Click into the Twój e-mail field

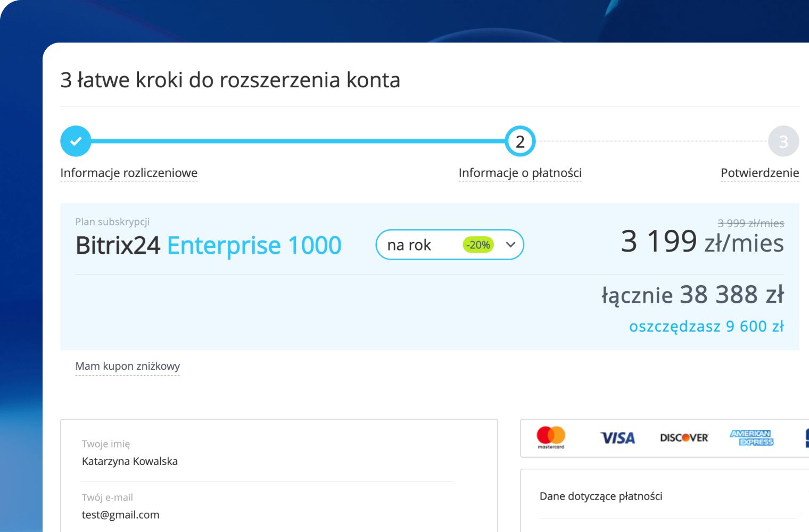coord(266,514)
